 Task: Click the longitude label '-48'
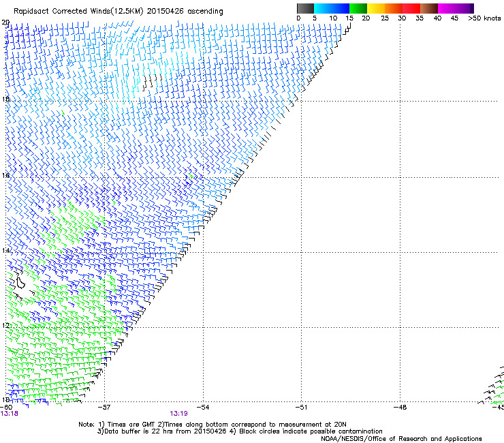click(400, 408)
